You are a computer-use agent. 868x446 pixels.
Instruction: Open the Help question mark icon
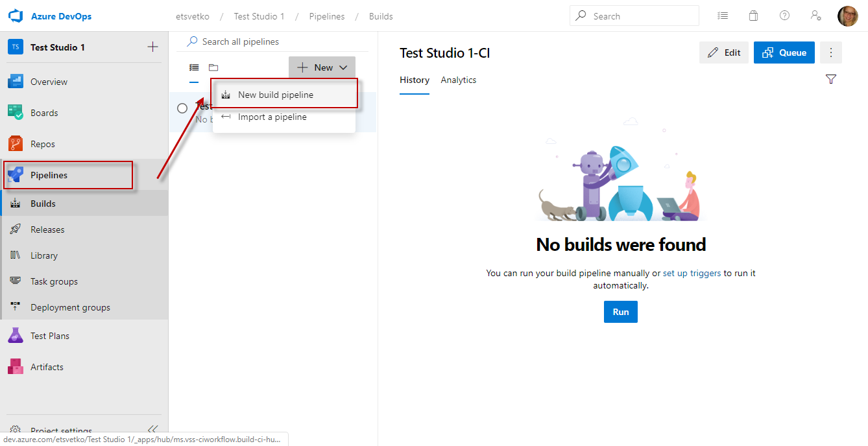tap(784, 16)
